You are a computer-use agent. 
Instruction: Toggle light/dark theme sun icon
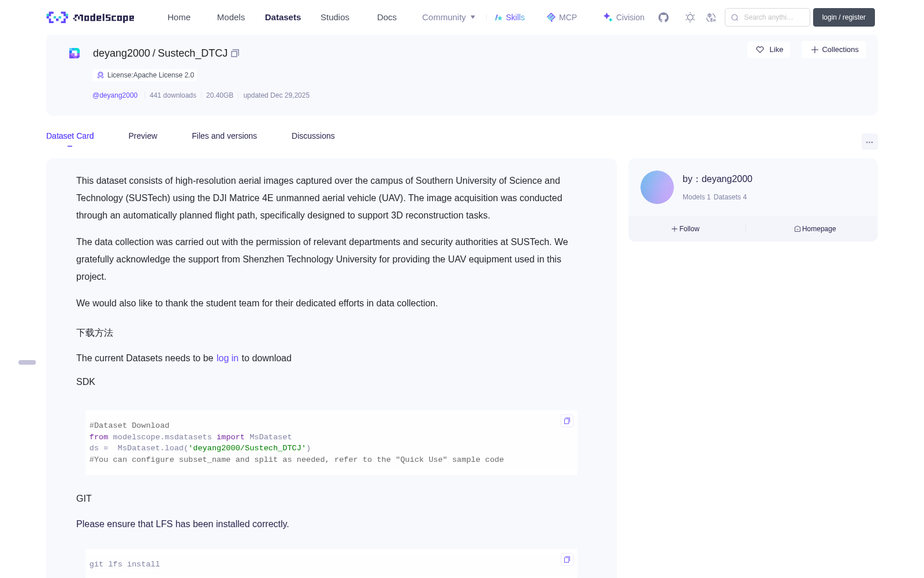(x=690, y=17)
